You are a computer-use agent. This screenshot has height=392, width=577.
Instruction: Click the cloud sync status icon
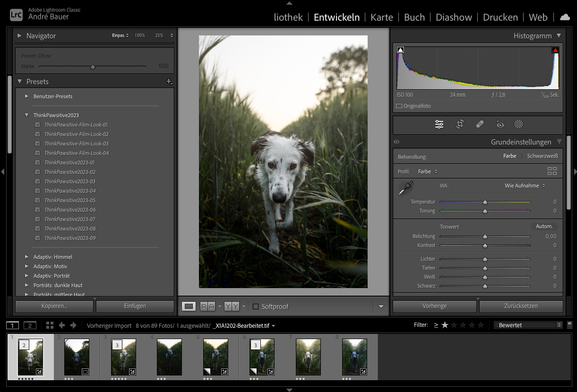click(565, 17)
